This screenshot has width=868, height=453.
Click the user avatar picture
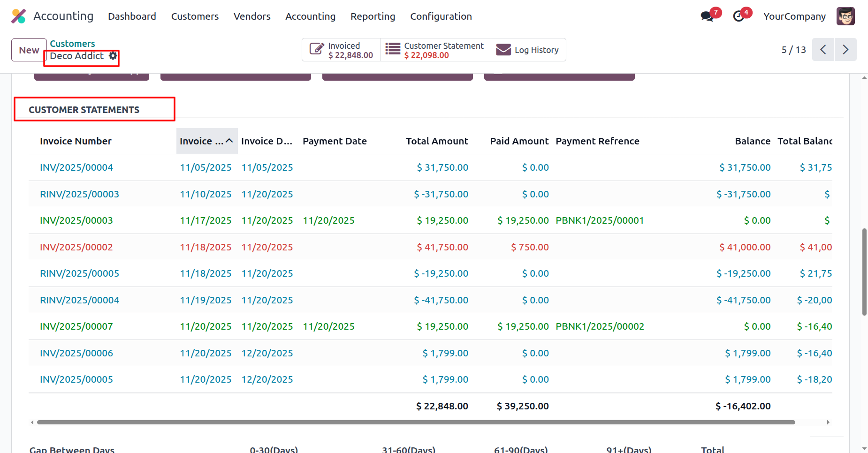845,16
